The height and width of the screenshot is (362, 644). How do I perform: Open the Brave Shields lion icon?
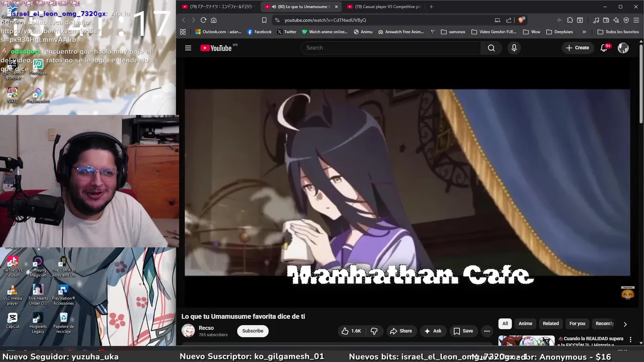point(521,20)
